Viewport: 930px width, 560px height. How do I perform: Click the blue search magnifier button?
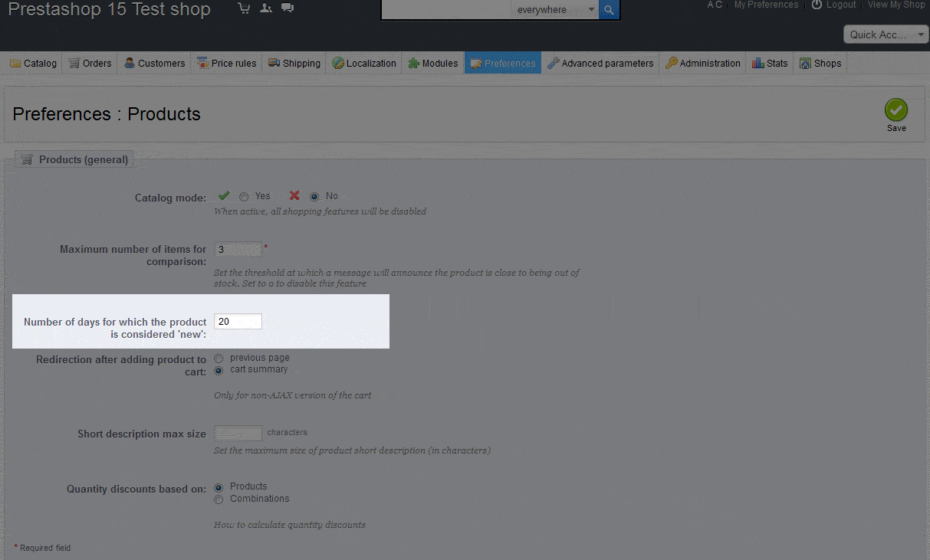609,10
